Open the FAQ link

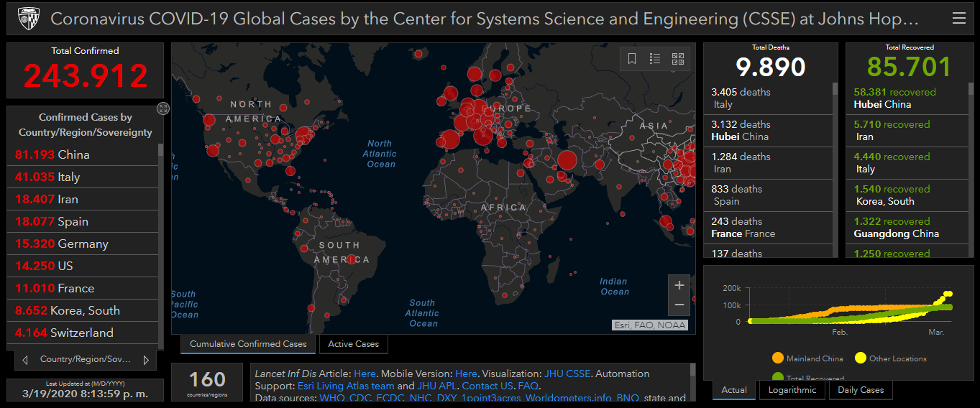point(528,386)
